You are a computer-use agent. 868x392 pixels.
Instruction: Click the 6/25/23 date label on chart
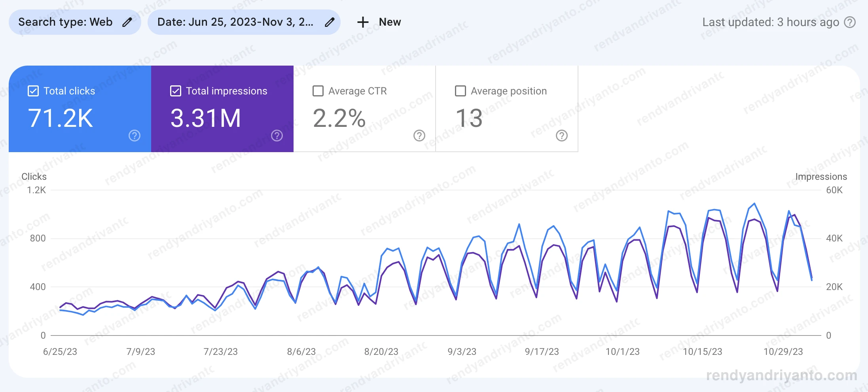coord(60,352)
